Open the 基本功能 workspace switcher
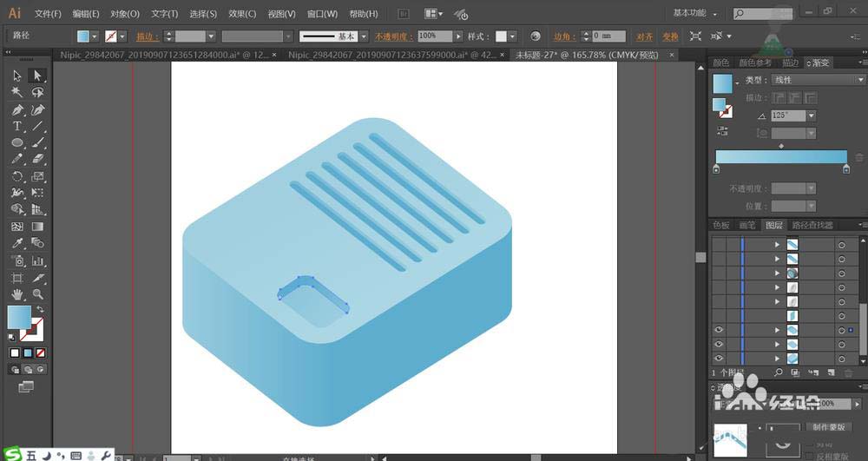Image resolution: width=868 pixels, height=461 pixels. 694,13
